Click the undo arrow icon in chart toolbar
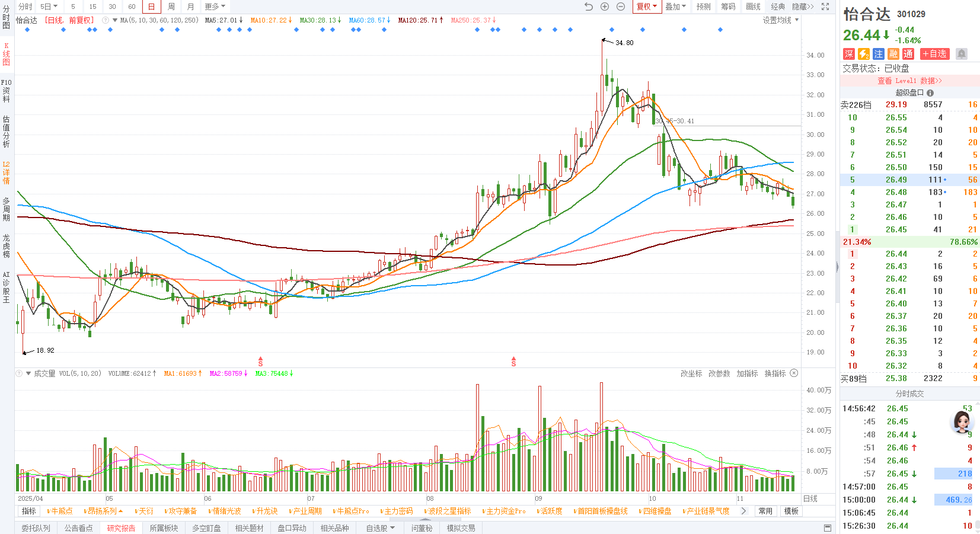Viewport: 980px width, 534px height. (588, 7)
